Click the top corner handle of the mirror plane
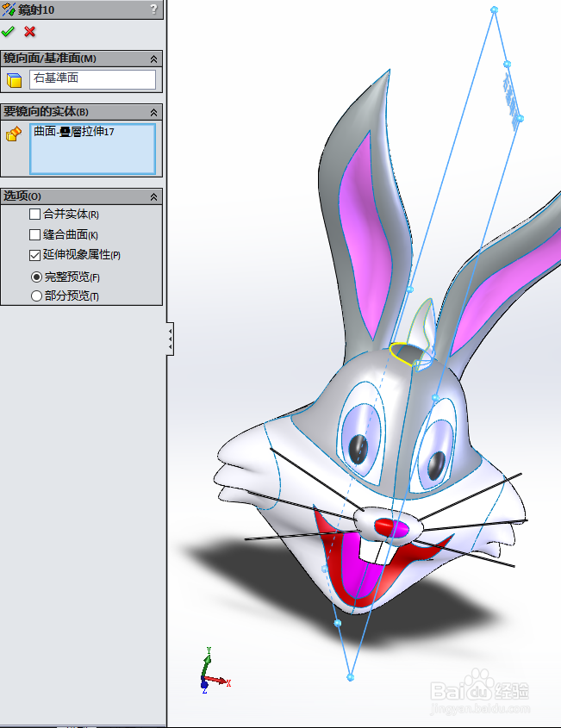This screenshot has width=561, height=728. pyautogui.click(x=494, y=9)
